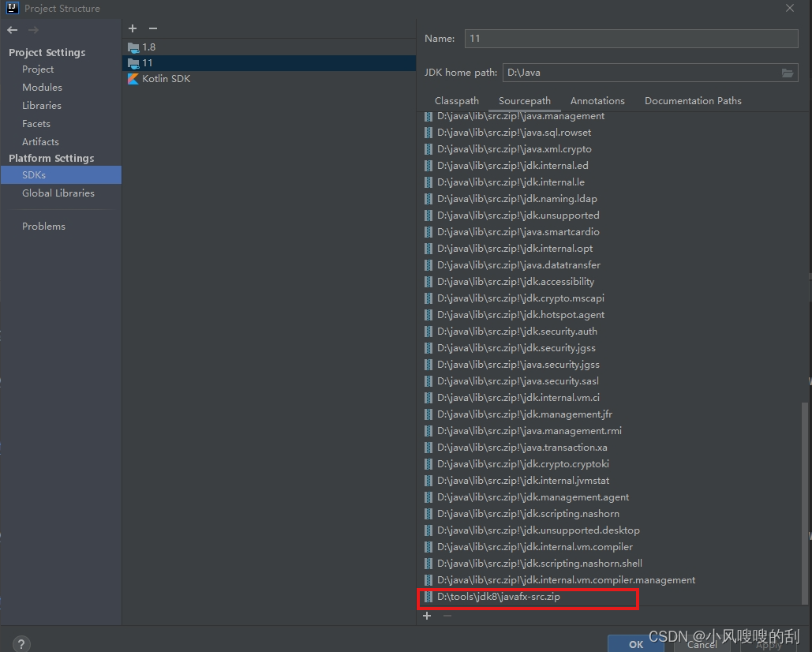Screen dimensions: 812x652
Task: Add a new SDK with plus icon
Action: tap(133, 28)
